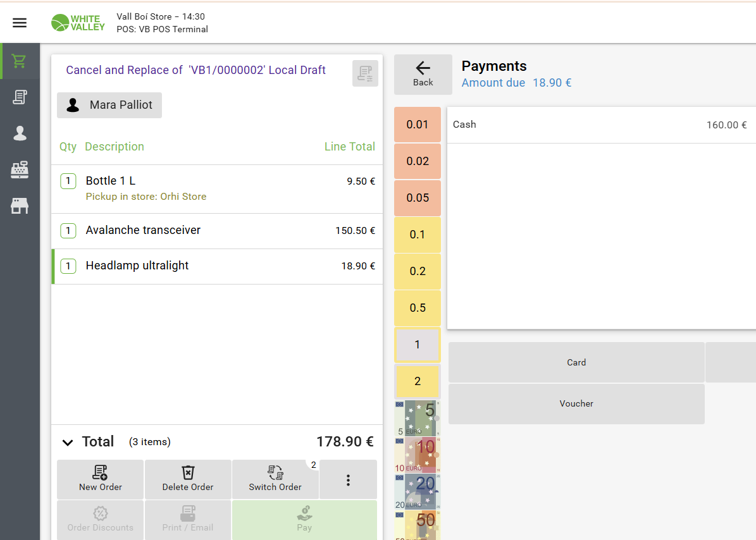Click the Delete Order button
756x540 pixels.
tap(188, 479)
